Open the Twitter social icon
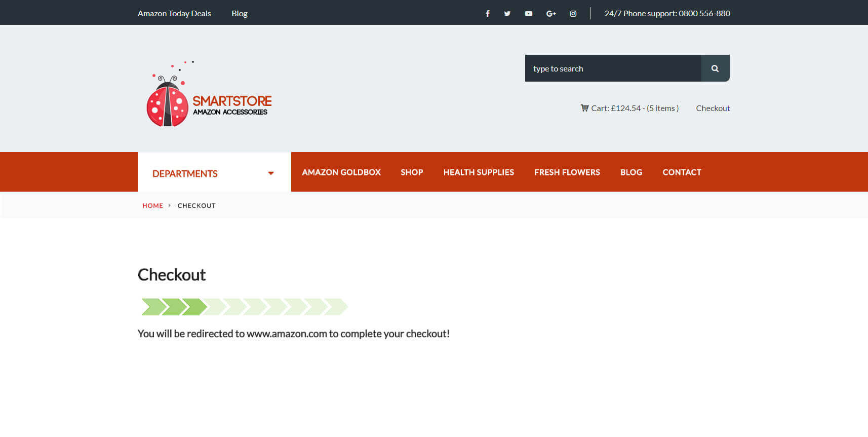This screenshot has height=437, width=868. point(507,14)
